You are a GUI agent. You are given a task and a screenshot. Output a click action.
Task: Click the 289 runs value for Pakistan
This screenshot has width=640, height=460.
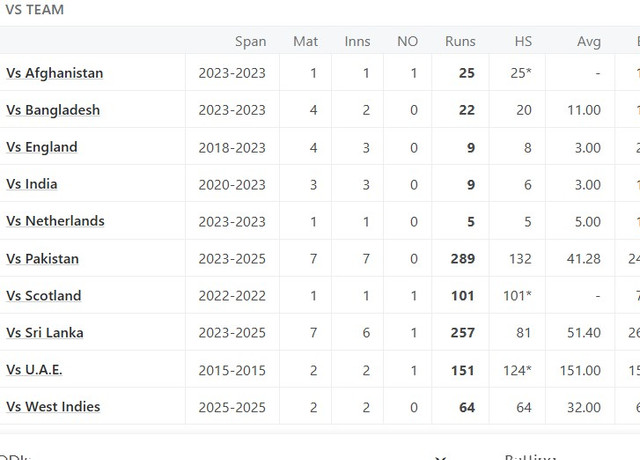coord(462,259)
